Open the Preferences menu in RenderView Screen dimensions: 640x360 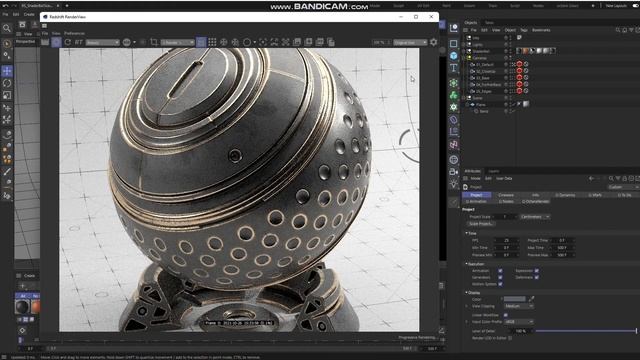point(74,33)
